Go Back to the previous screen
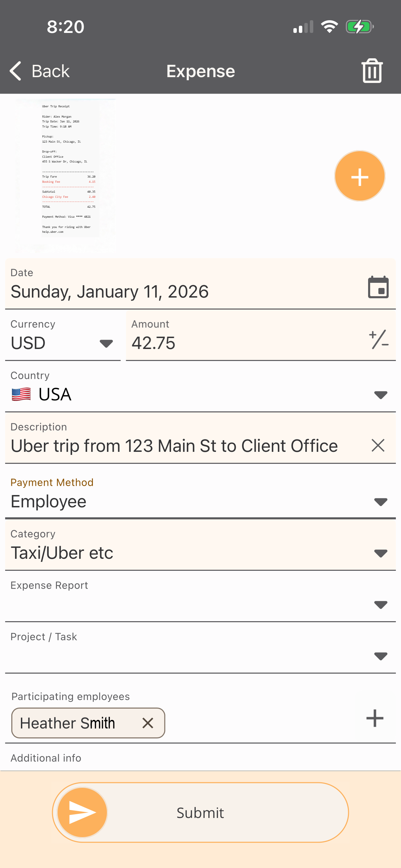 (40, 71)
